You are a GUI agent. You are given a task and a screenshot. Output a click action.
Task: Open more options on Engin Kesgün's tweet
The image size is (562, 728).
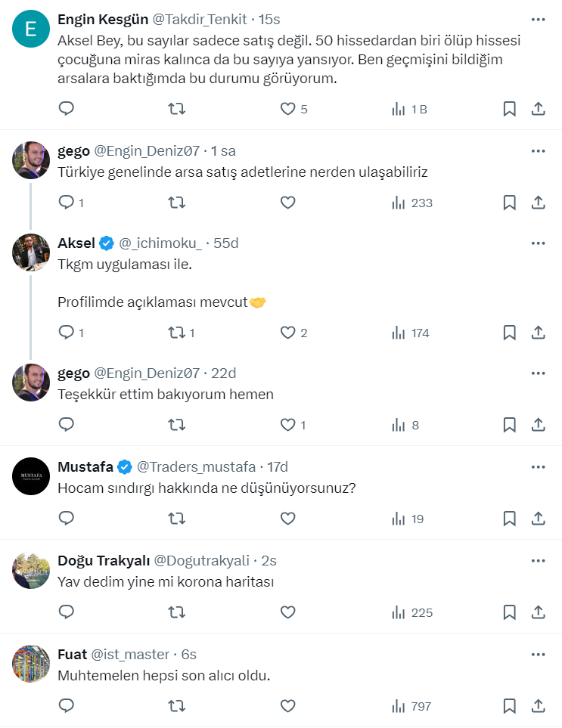click(x=538, y=19)
